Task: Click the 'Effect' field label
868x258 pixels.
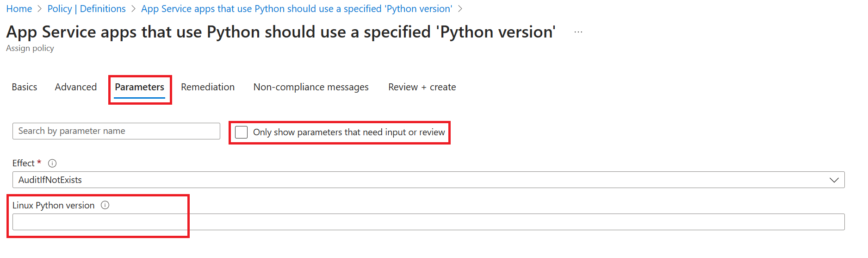Action: (23, 163)
